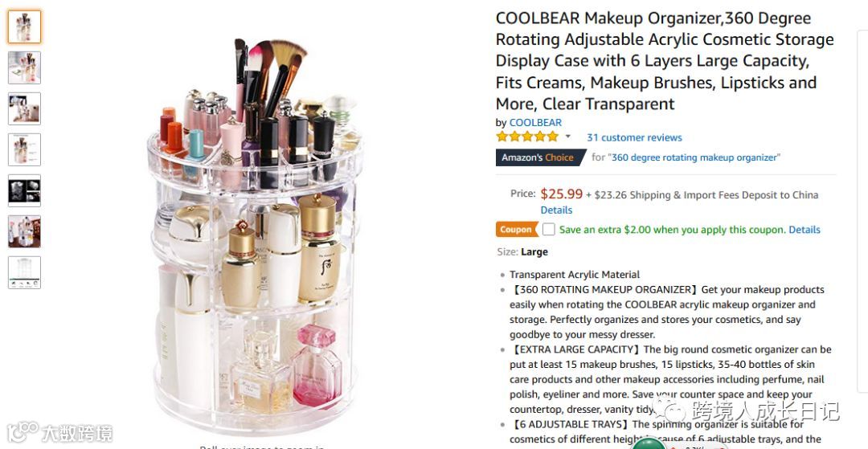Screen dimensions: 868x449
Task: Click the $25.99 price
Action: click(561, 194)
